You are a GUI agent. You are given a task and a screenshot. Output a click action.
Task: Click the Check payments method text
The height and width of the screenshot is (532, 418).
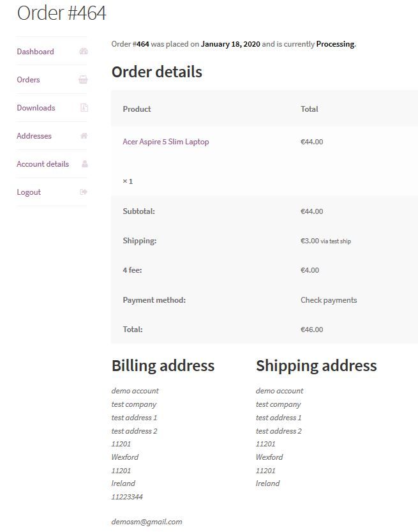(x=329, y=300)
